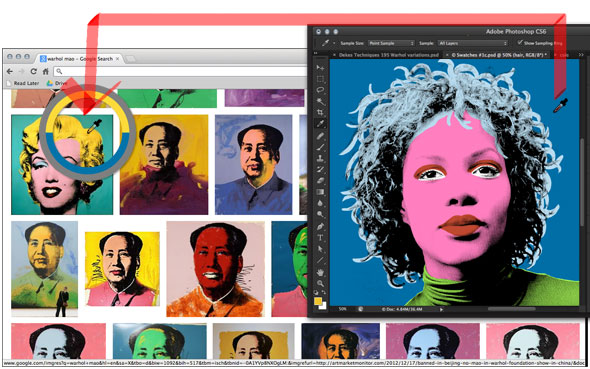Open the status bar document info arrow
This screenshot has height=369, width=590.
[441, 309]
